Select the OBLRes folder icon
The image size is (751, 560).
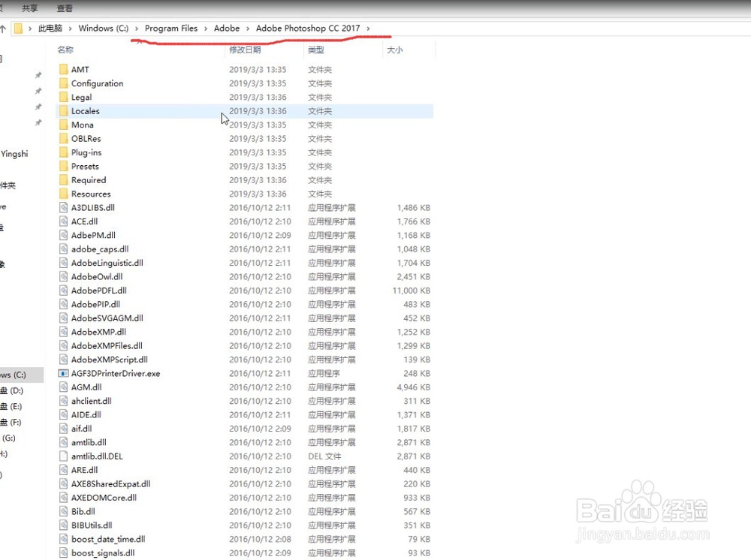click(x=63, y=139)
